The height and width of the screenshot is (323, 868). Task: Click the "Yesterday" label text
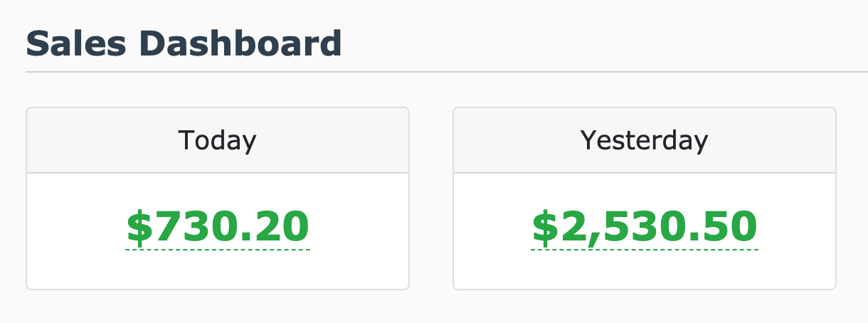coord(645,140)
